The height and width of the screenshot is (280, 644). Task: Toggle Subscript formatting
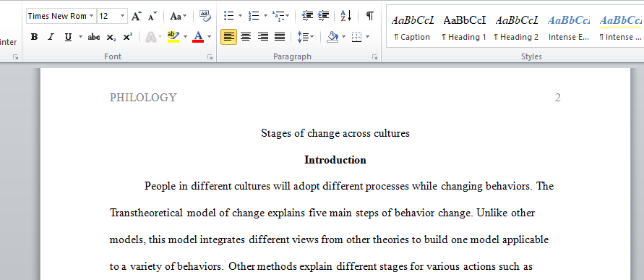111,37
